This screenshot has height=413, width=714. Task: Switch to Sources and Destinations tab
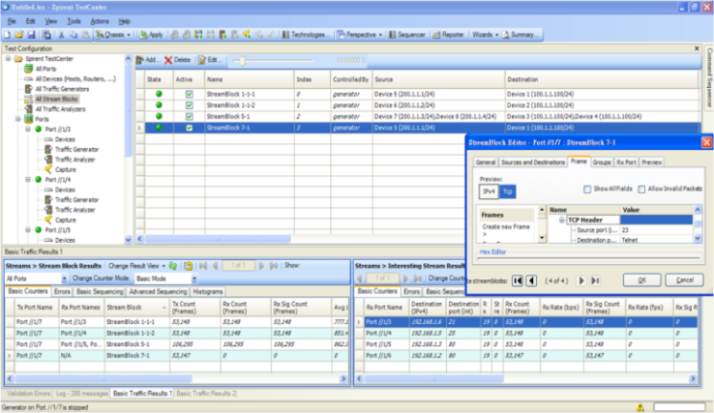[x=533, y=162]
